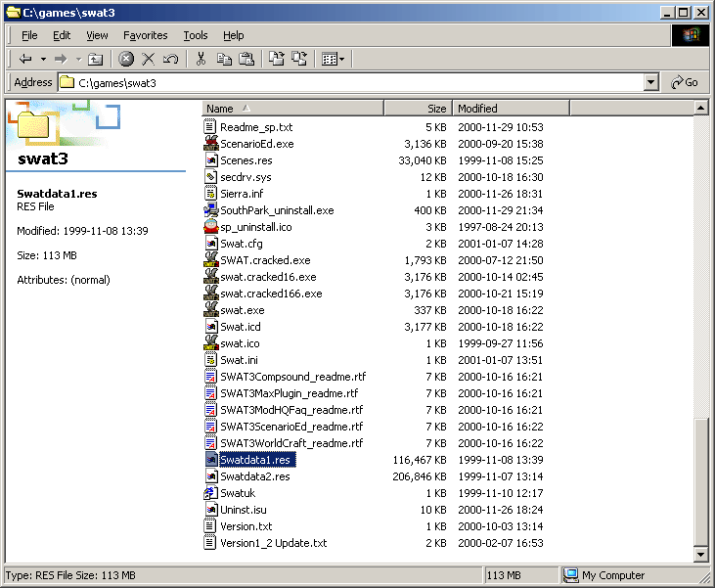Expand the Address bar dropdown arrow

click(x=651, y=82)
